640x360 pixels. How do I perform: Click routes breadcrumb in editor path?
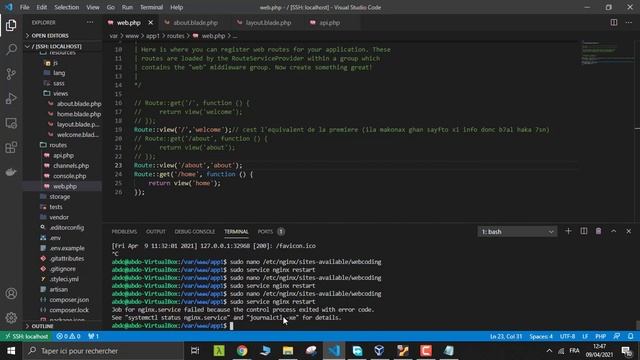point(176,36)
